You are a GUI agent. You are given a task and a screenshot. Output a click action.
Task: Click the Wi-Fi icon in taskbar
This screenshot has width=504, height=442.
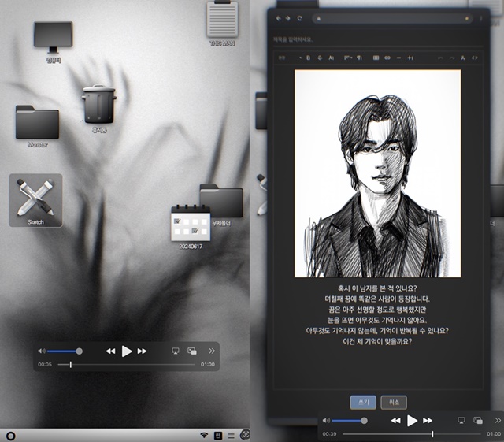[x=203, y=434]
